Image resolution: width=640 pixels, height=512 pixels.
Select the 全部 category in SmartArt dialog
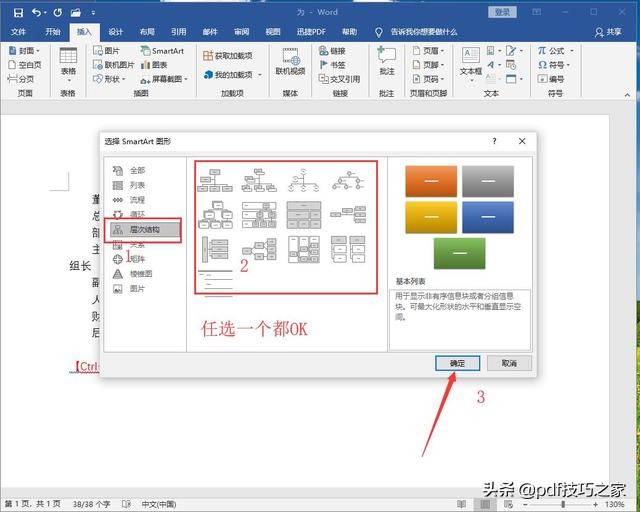coord(129,170)
